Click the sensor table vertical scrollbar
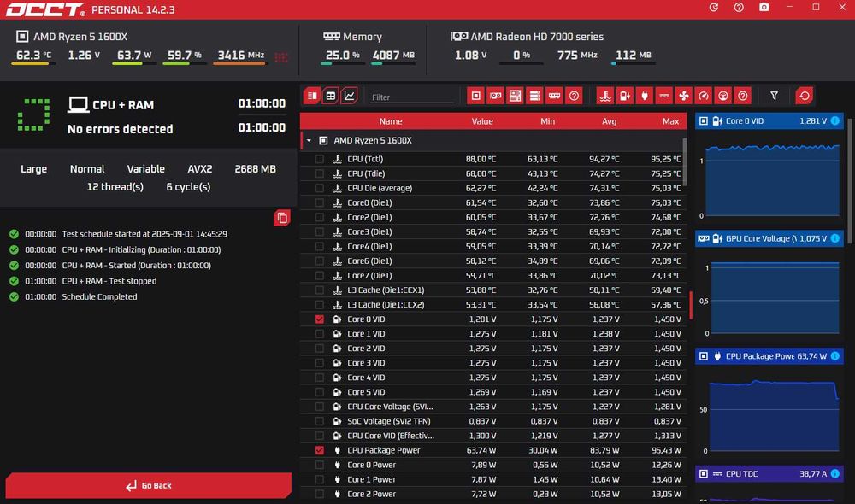855x504 pixels. (x=684, y=162)
